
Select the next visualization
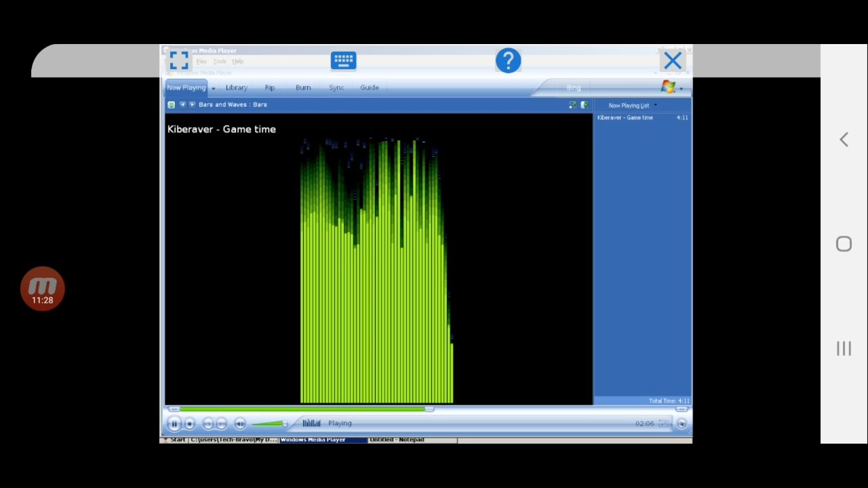tap(192, 104)
